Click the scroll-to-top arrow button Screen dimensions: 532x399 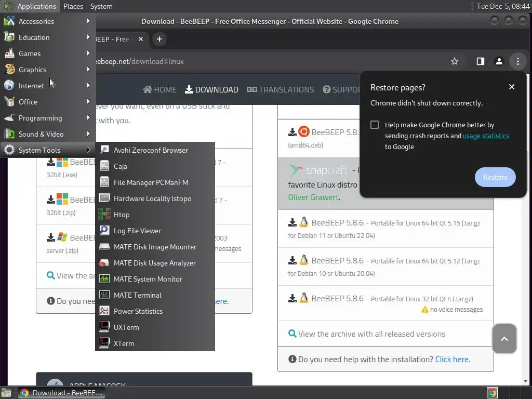pos(504,339)
